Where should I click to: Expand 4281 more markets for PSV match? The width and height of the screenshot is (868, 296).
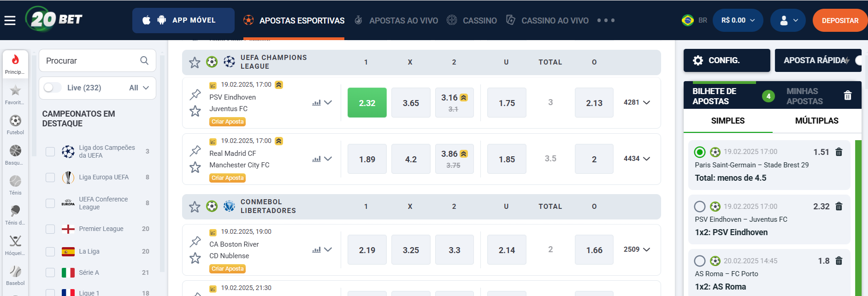(637, 102)
